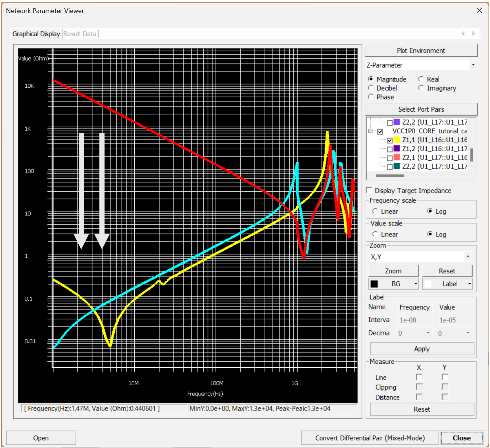Click the Plot Environment button
Viewport: 490px width, 448px height.
(421, 51)
